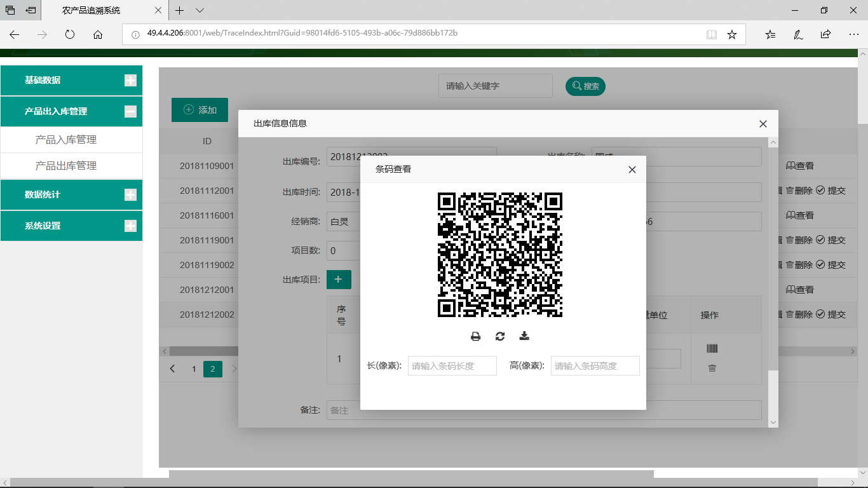The height and width of the screenshot is (488, 868).
Task: Click the 备注 remark field
Action: [544, 410]
